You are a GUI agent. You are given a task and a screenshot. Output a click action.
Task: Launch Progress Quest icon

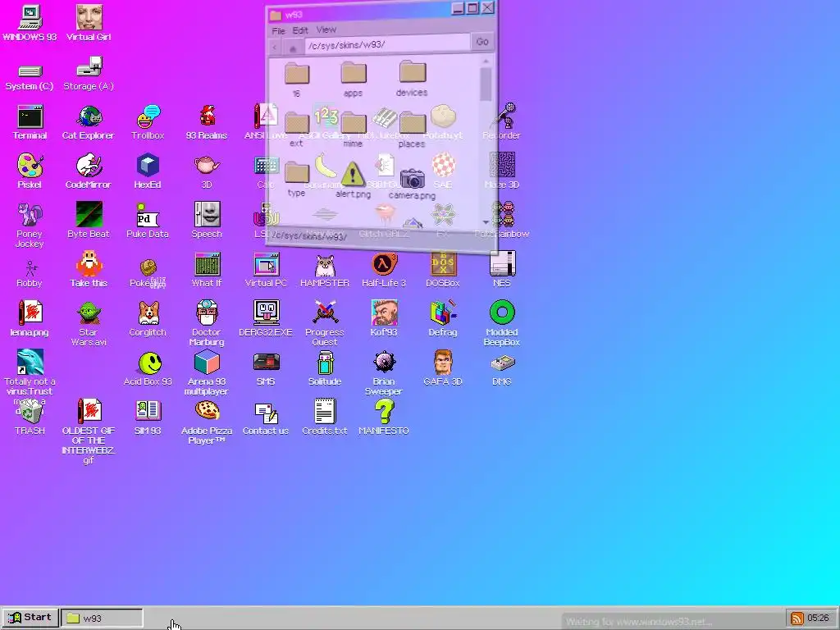coord(325,324)
